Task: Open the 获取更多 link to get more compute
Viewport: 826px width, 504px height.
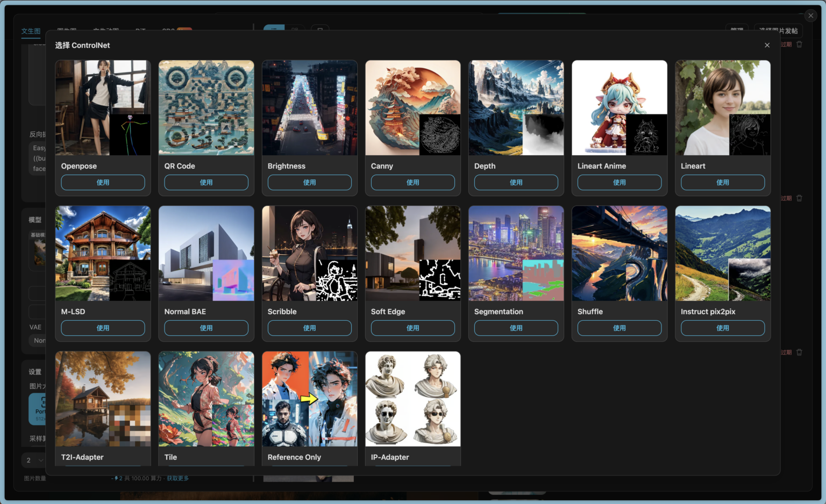Action: (177, 478)
